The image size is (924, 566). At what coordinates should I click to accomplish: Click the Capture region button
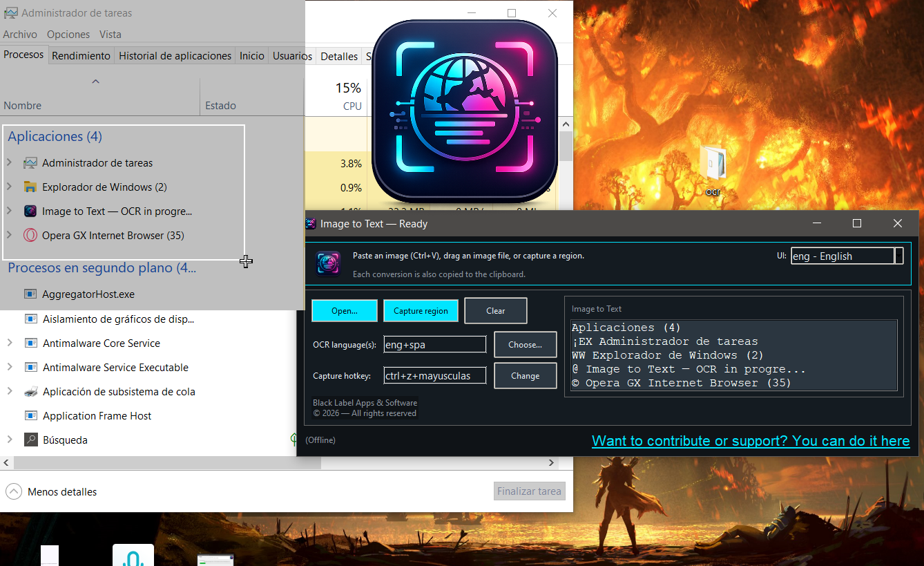coord(421,311)
